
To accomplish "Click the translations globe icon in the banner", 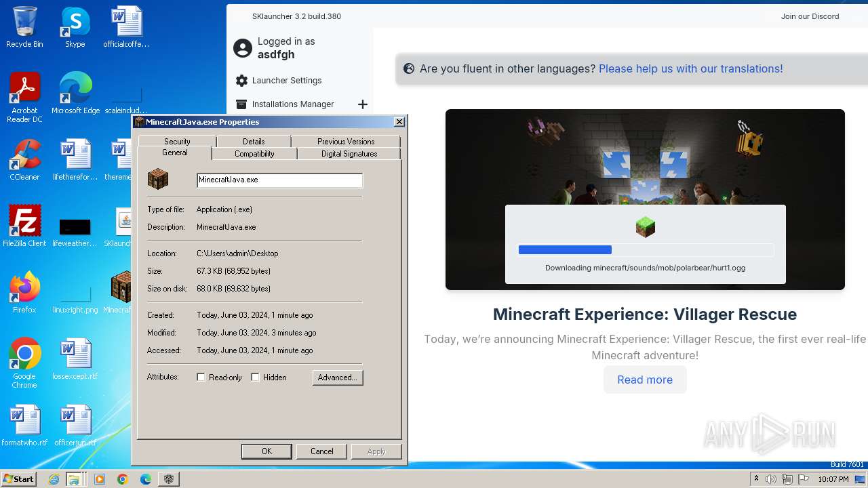I will coord(409,68).
